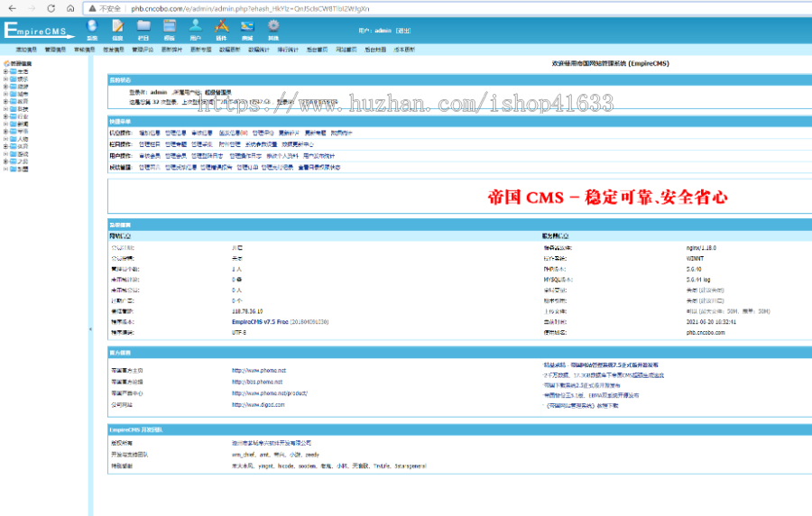This screenshot has width=812, height=516.
Task: Go back in the browser
Action: pos(13,8)
